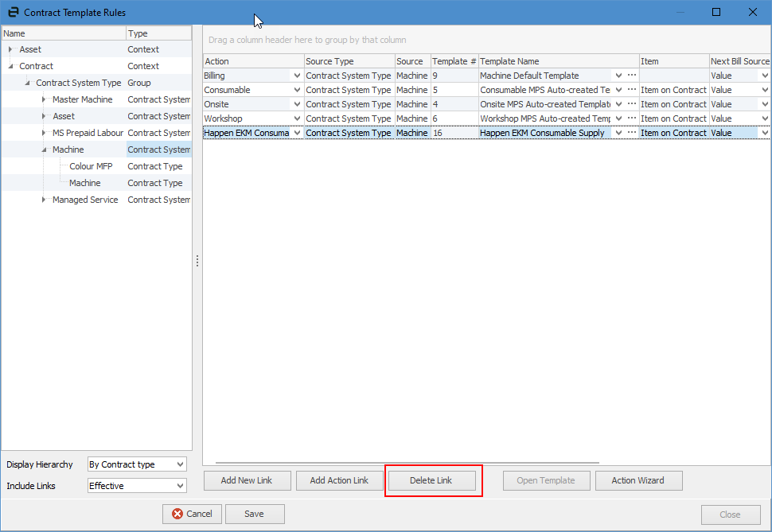Sort by the Template # column header
This screenshot has width=772, height=532.
pos(454,61)
